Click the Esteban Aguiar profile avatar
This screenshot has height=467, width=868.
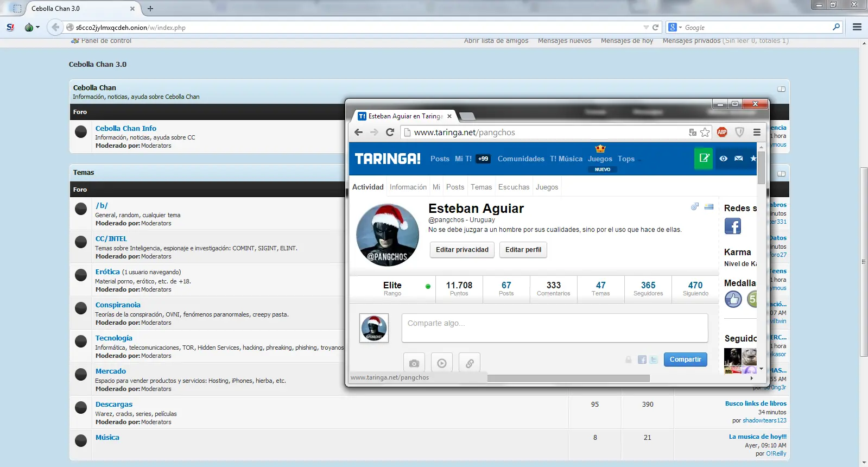[388, 235]
